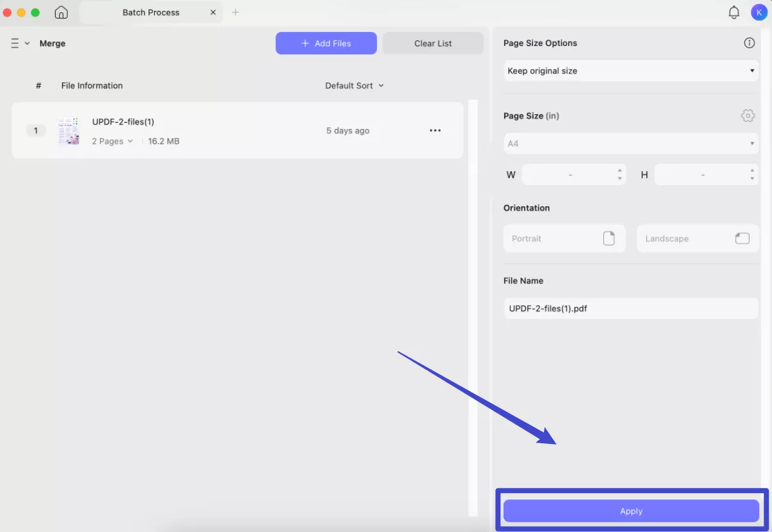Select Portrait orientation
The width and height of the screenshot is (772, 532).
[564, 238]
